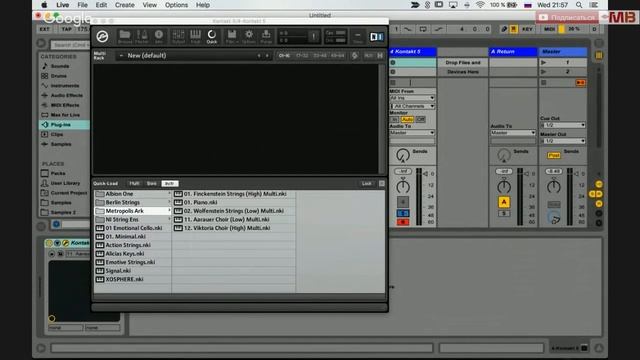Click the Draw Mode pencil in Live
This screenshot has height=360, width=640.
pyautogui.click(x=504, y=29)
